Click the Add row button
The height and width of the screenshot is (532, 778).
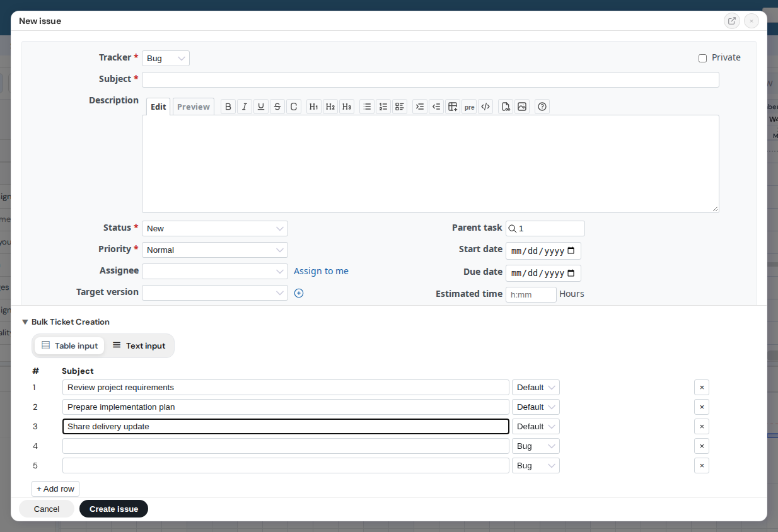55,489
